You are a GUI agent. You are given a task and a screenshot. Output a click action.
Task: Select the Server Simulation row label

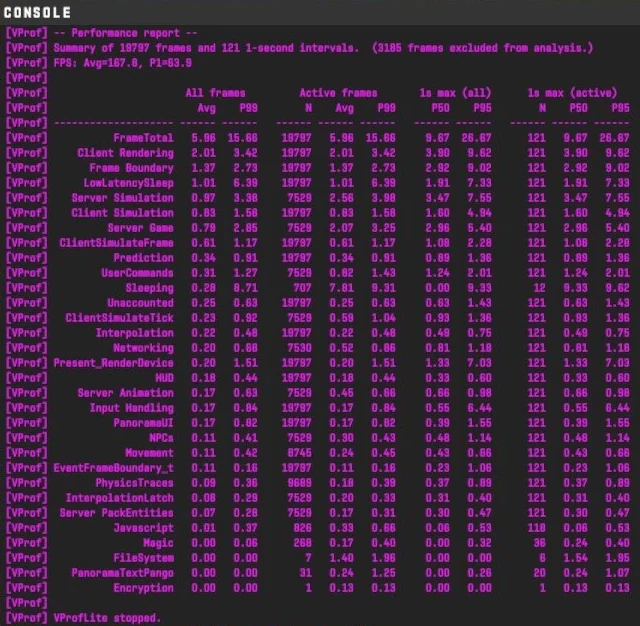click(x=122, y=198)
